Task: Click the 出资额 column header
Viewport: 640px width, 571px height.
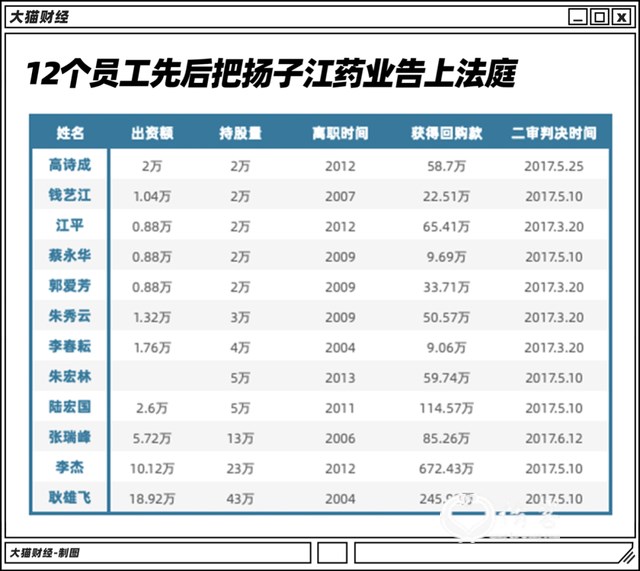Action: pos(152,133)
